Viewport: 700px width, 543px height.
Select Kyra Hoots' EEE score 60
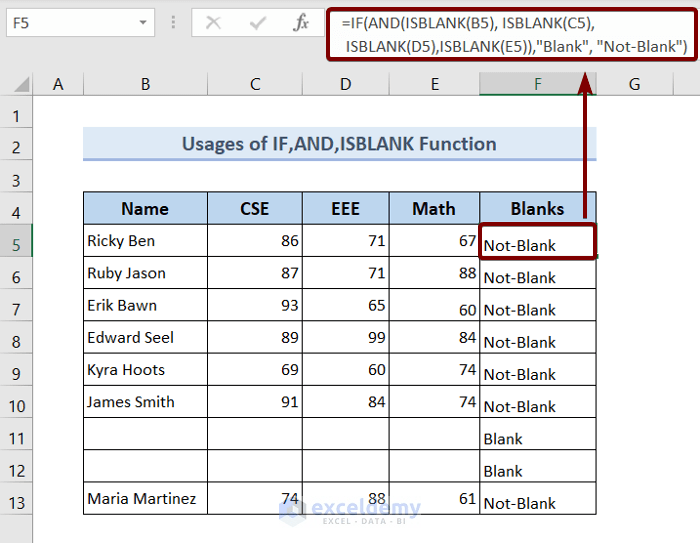tap(346, 369)
